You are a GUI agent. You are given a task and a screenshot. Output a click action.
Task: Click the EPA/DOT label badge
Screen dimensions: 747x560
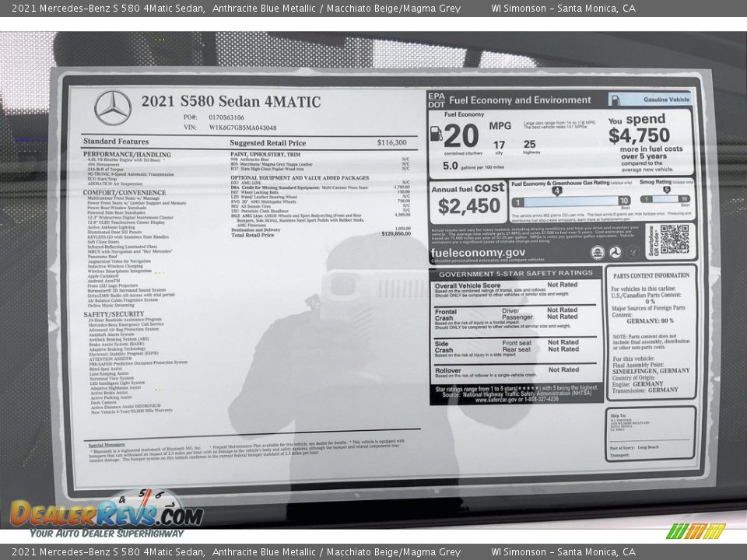pos(437,100)
